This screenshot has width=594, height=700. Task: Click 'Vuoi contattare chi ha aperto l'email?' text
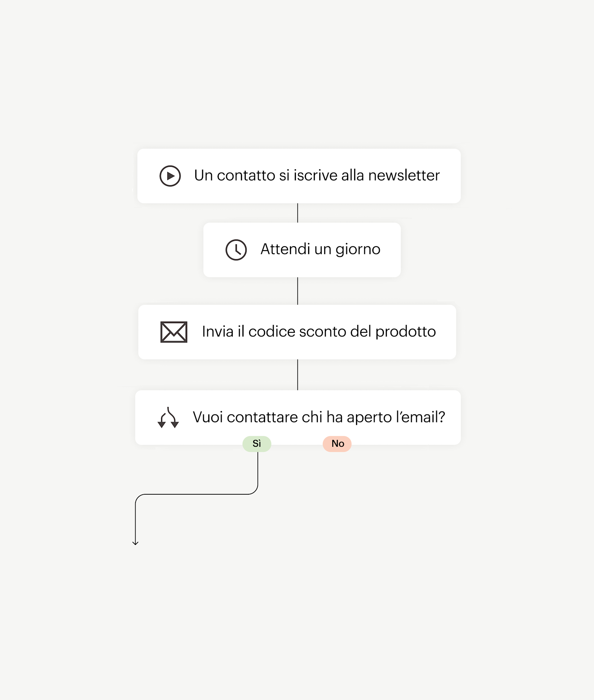319,417
